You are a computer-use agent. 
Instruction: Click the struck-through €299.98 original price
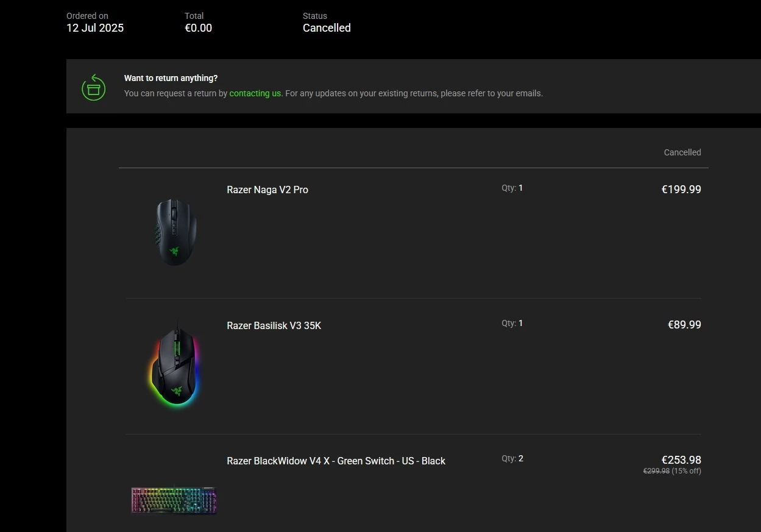(656, 471)
